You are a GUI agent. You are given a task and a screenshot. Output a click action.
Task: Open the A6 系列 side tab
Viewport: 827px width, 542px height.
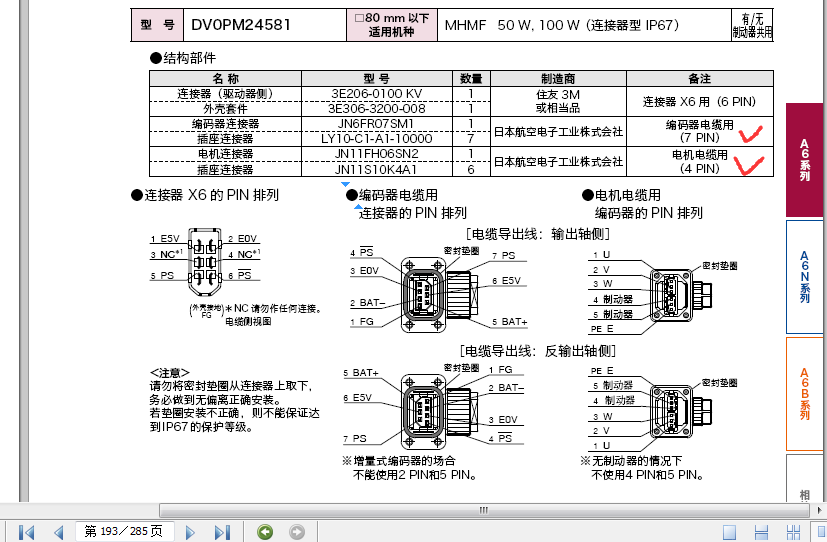pyautogui.click(x=805, y=160)
